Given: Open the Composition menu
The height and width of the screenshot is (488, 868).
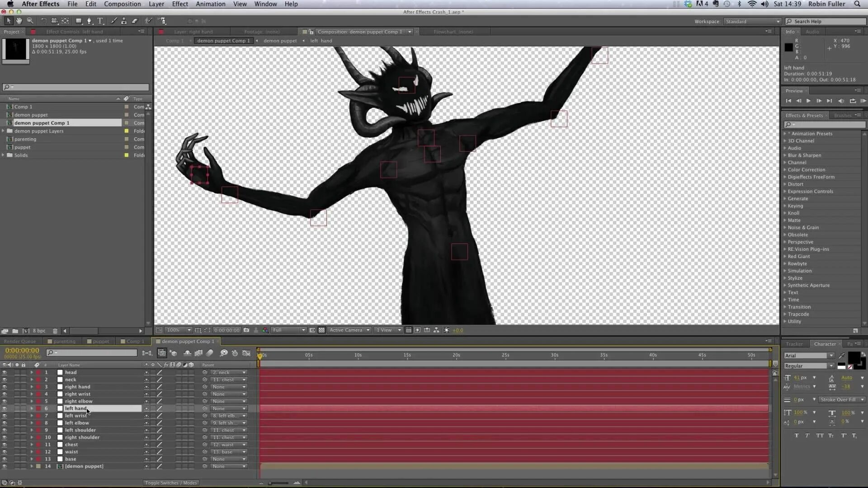Looking at the screenshot, I should (122, 4).
